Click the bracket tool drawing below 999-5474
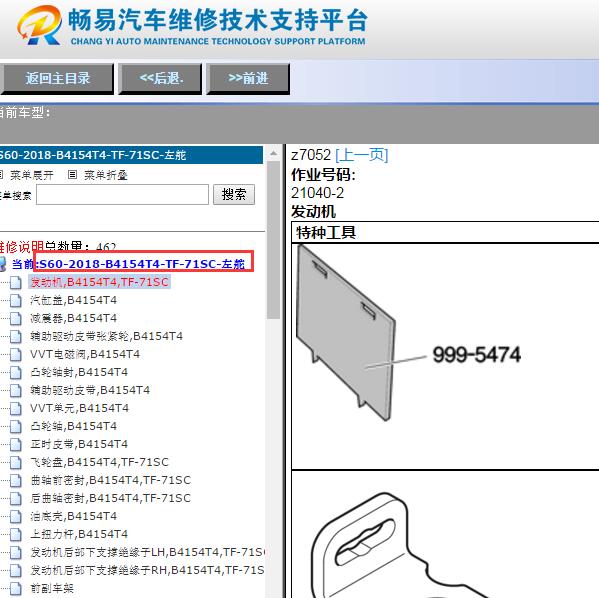Viewport: 599px width, 598px height. pos(401,546)
